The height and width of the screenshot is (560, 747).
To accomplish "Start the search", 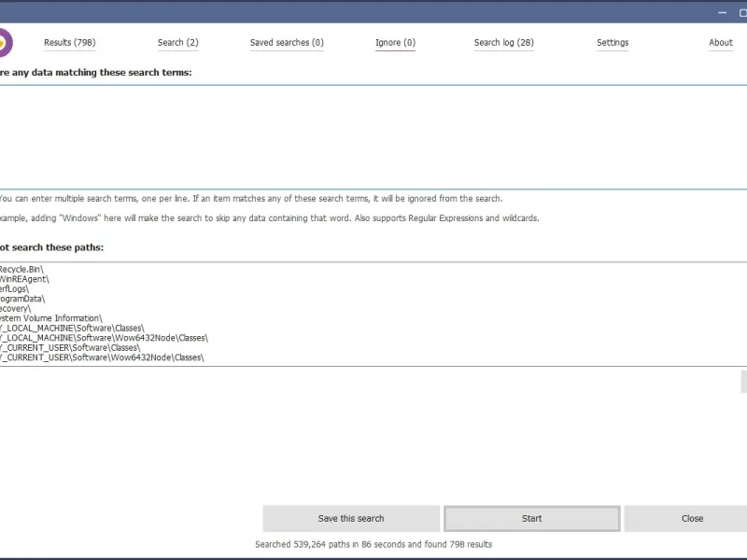I will [531, 518].
